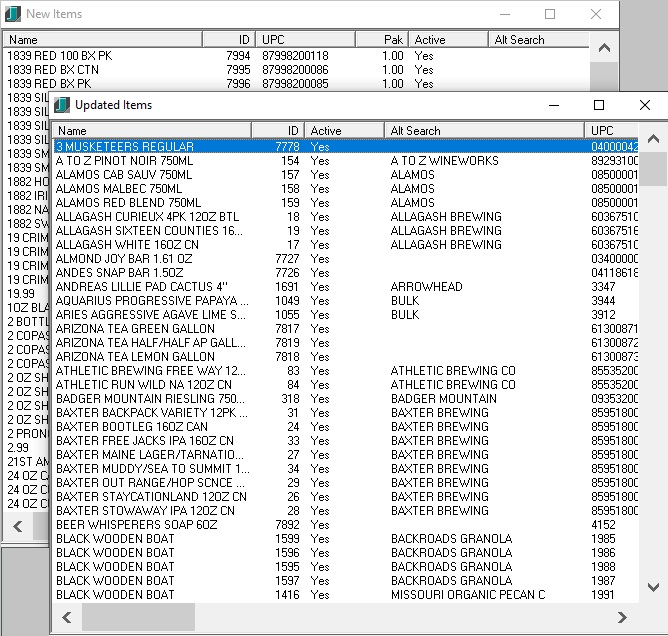Click BADGER MOUNTAIN alt search cell
The image size is (668, 636).
click(x=443, y=399)
